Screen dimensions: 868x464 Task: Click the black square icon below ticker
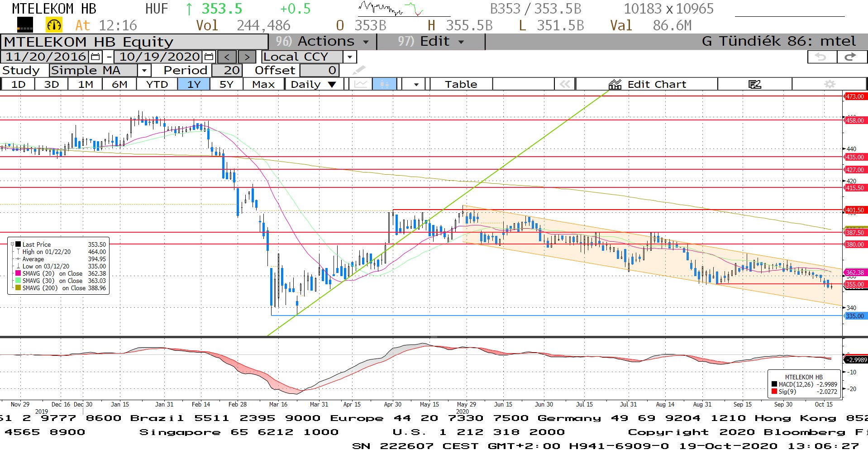click(25, 25)
